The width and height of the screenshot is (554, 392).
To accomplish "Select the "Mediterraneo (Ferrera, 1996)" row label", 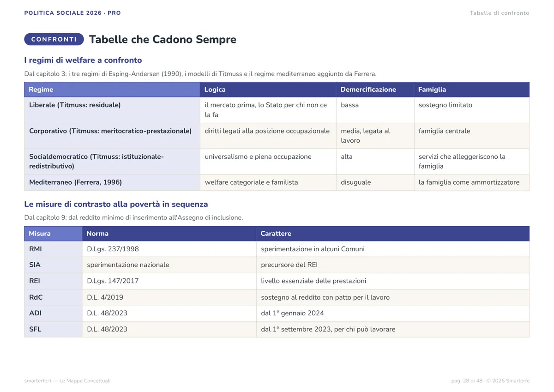I will 112,182.
